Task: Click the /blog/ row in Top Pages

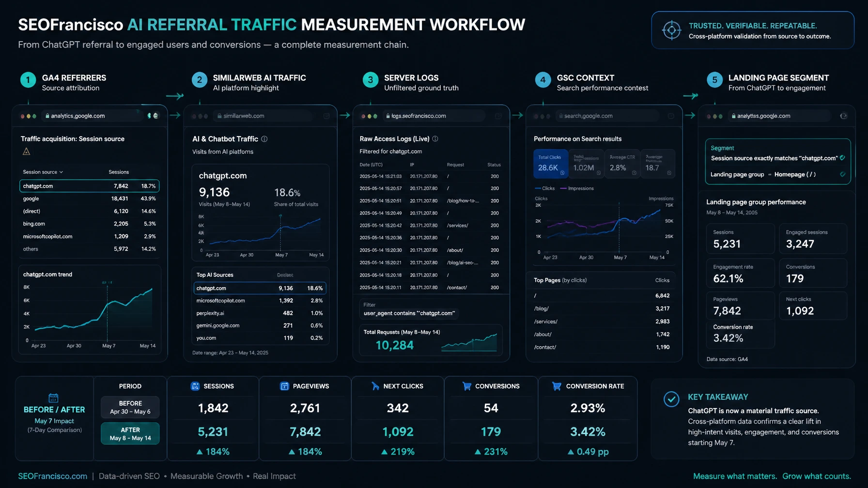Action: [602, 308]
